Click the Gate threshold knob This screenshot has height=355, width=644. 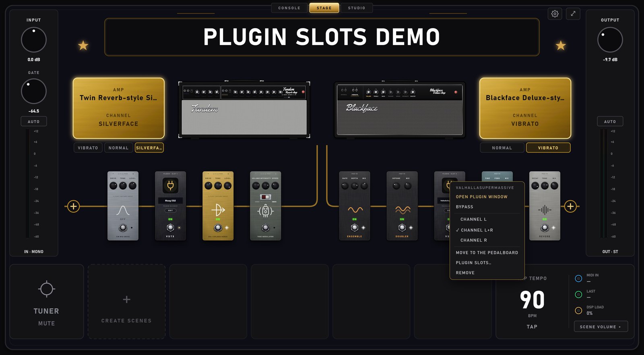(x=34, y=91)
